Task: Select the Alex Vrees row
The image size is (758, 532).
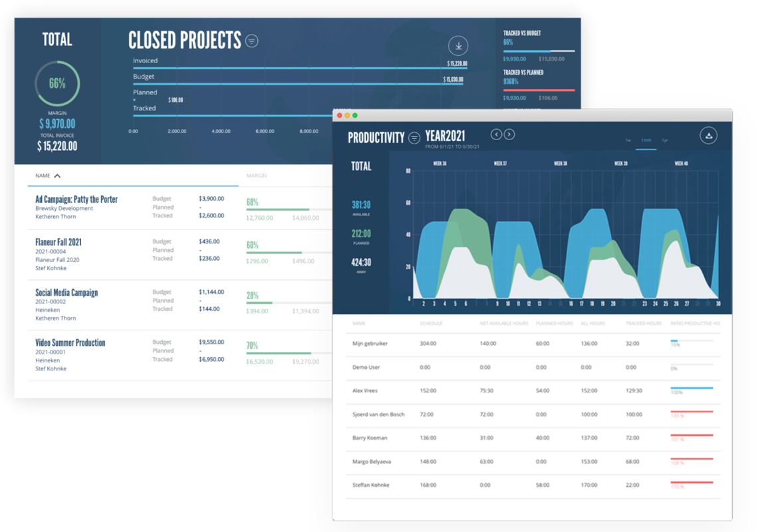Action: coord(533,391)
